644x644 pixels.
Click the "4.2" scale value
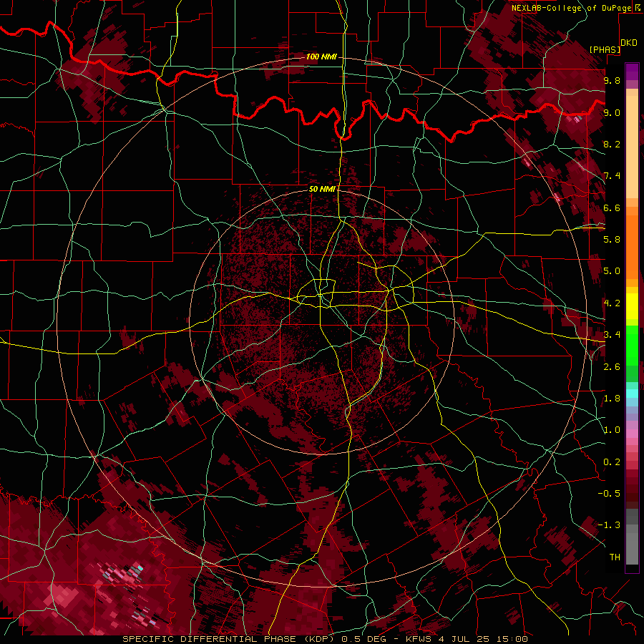(612, 303)
